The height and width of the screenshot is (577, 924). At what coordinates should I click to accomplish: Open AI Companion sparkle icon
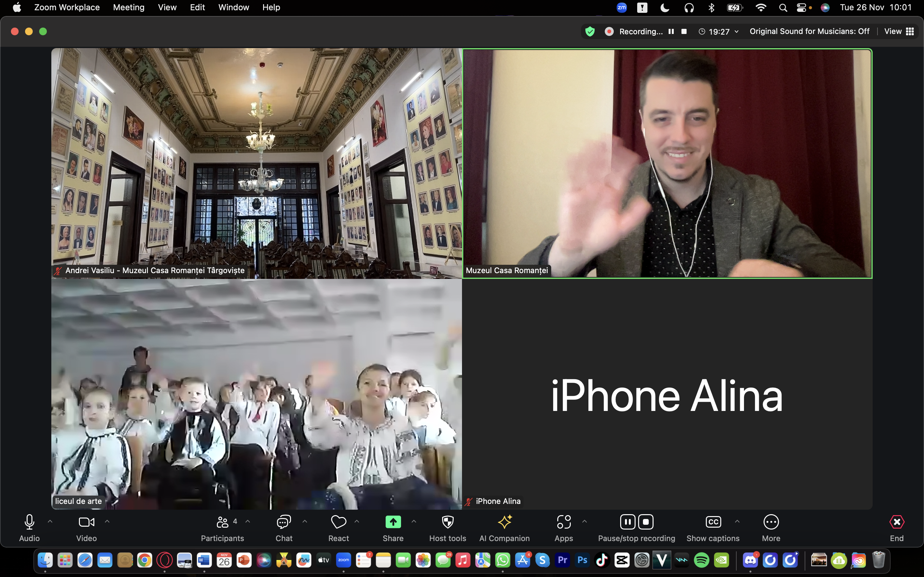[x=504, y=528]
